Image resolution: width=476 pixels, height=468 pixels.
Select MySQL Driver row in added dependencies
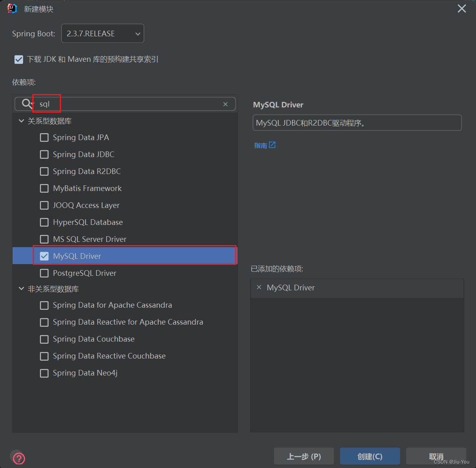click(x=357, y=288)
